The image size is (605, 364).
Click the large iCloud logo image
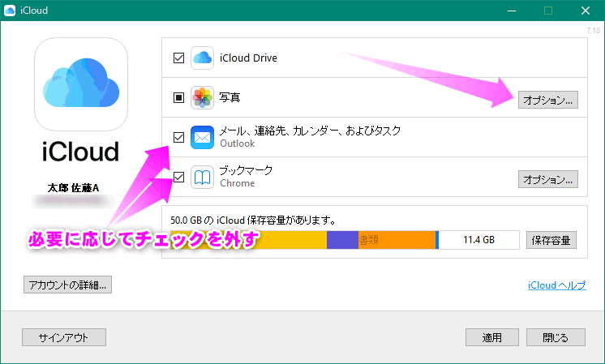81,84
